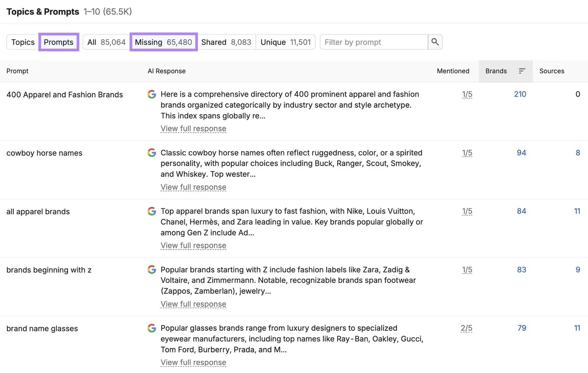Open 1/5 mentioned for 400 Apparel row
The image size is (588, 373).
467,95
